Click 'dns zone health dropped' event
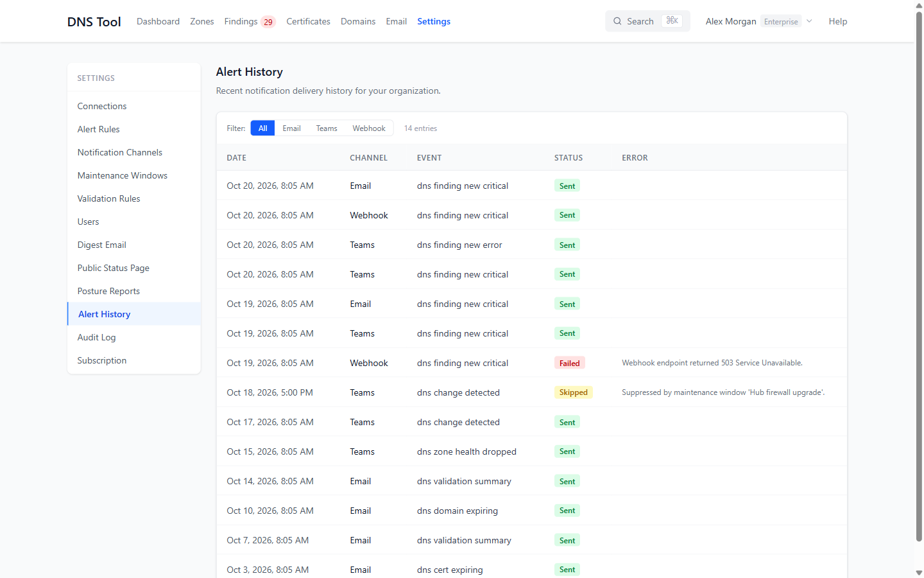 tap(466, 451)
